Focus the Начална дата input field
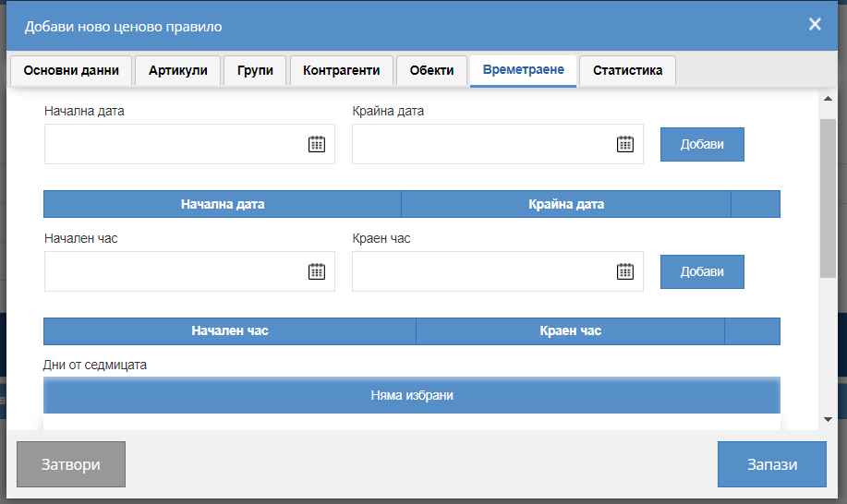This screenshot has height=504, width=847. point(189,144)
